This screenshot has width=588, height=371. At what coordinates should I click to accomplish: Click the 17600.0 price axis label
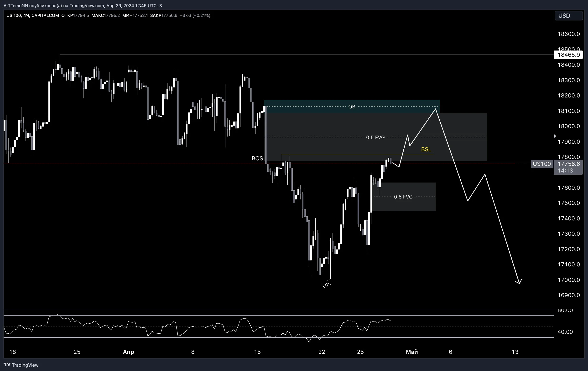tap(569, 188)
